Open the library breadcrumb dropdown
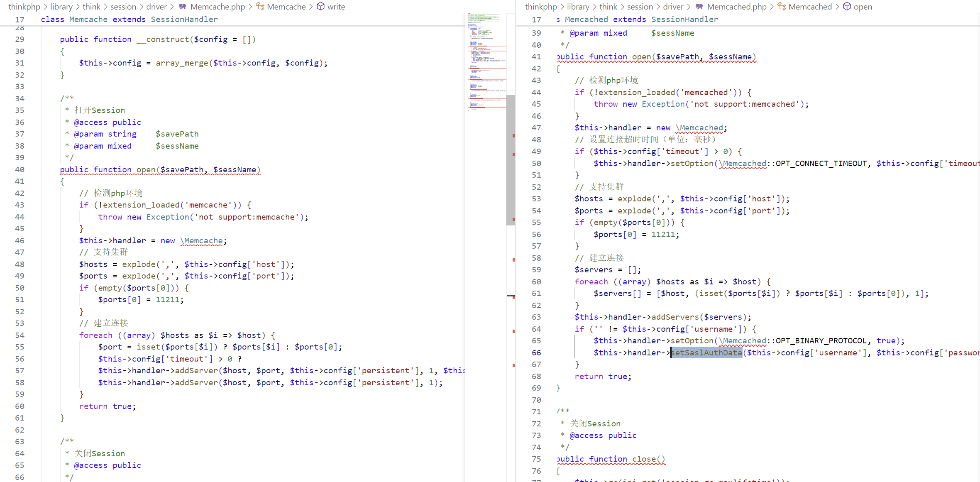980x482 pixels. coord(61,7)
